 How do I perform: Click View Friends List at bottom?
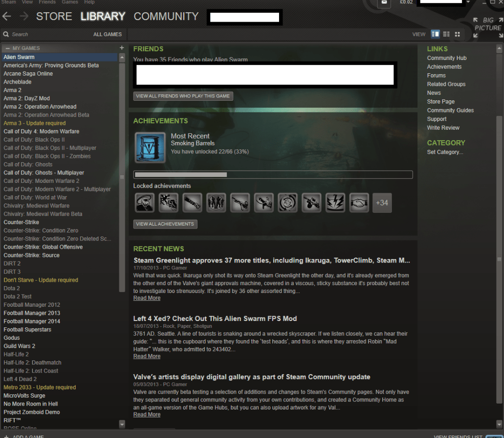(x=458, y=436)
